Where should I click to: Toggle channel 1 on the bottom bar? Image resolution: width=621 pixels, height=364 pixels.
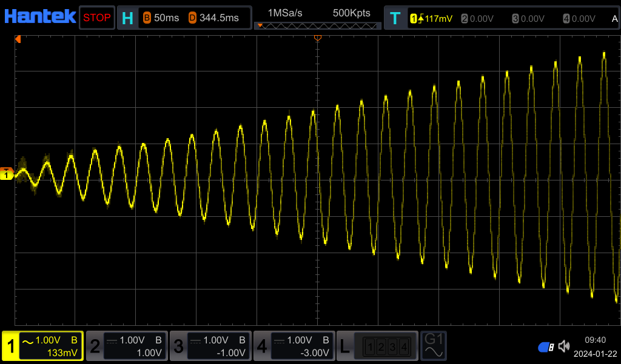click(x=42, y=346)
